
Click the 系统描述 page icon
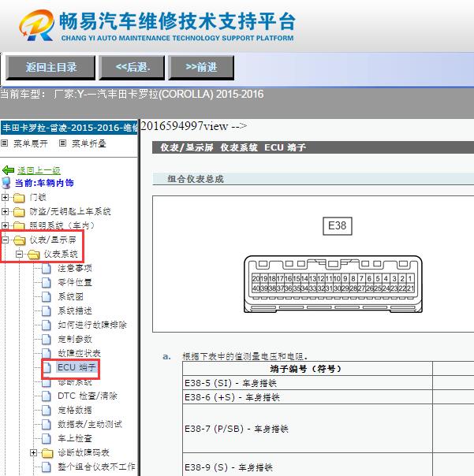pyautogui.click(x=47, y=311)
